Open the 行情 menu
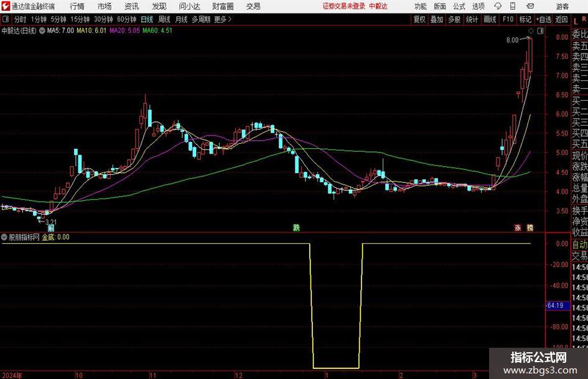The width and height of the screenshot is (588, 379). pyautogui.click(x=77, y=6)
